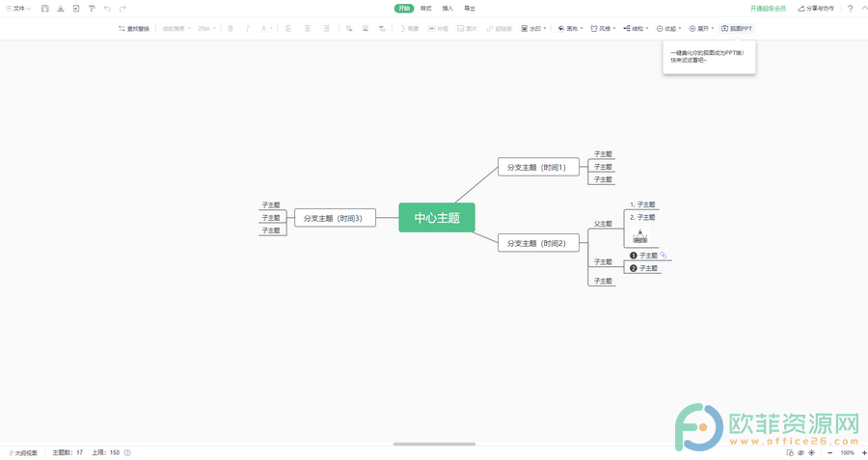Select the '2. 子主题' node
Image resolution: width=868 pixels, height=460 pixels.
642,217
